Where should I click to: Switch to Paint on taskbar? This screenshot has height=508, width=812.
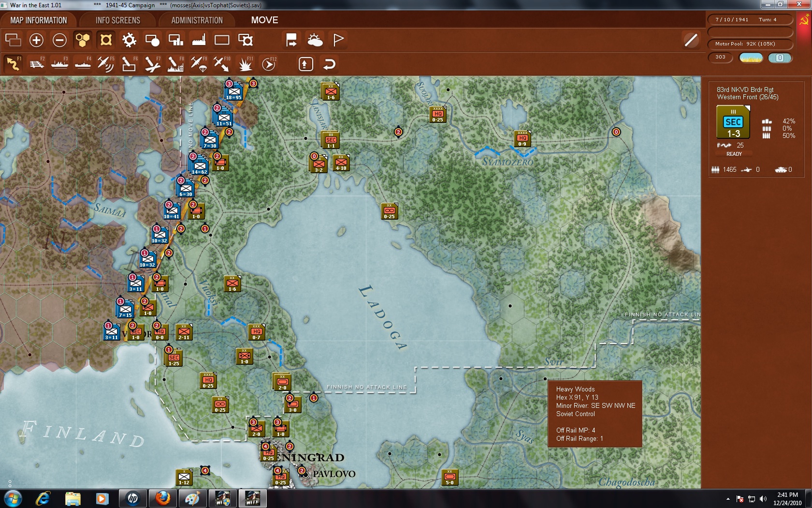(x=192, y=498)
